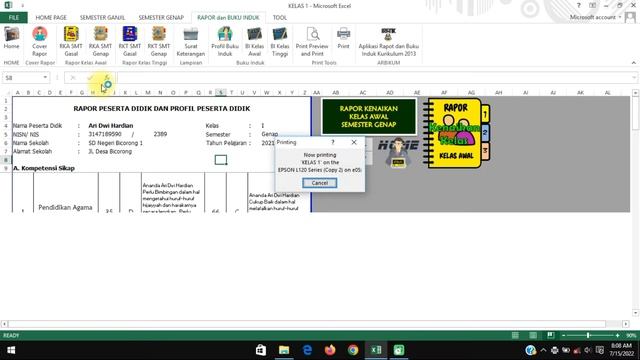Screen dimensions: 640x360
Task: Open BI Kelas Awal icon
Action: pyautogui.click(x=254, y=42)
